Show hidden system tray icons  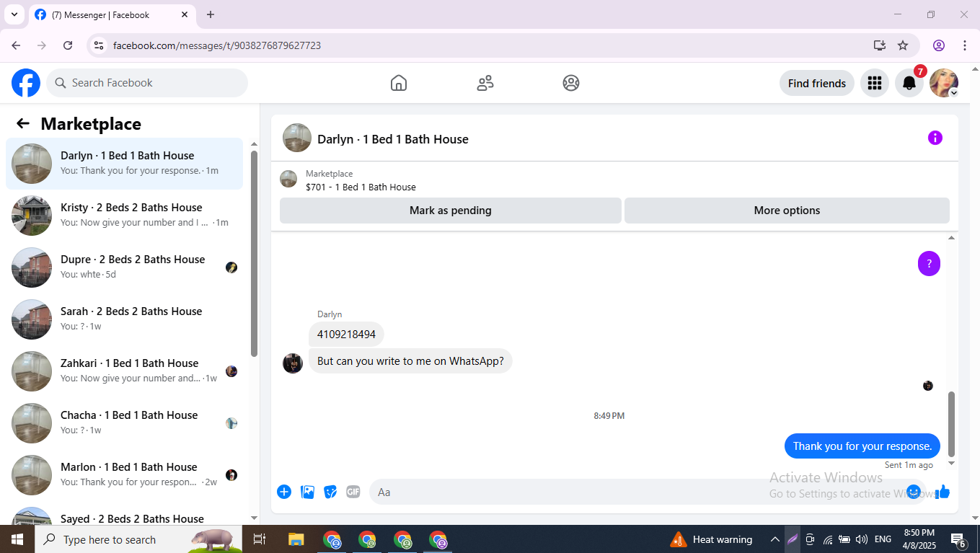tap(774, 539)
